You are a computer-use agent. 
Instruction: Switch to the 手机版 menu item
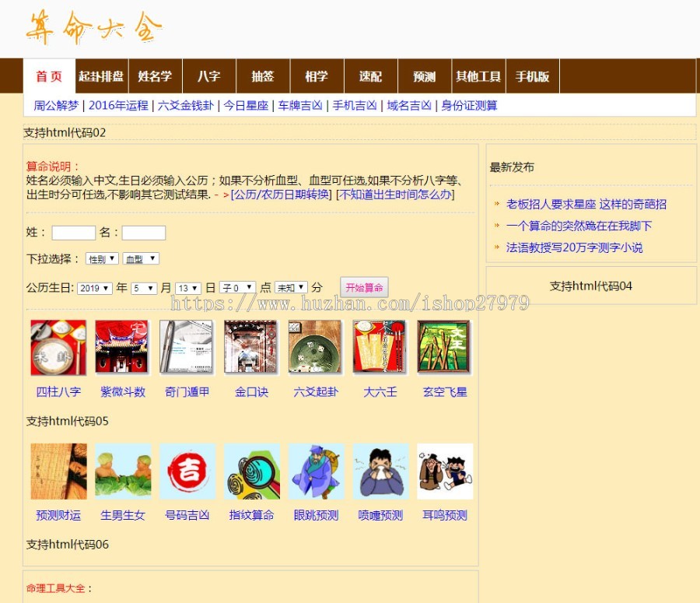[x=532, y=76]
